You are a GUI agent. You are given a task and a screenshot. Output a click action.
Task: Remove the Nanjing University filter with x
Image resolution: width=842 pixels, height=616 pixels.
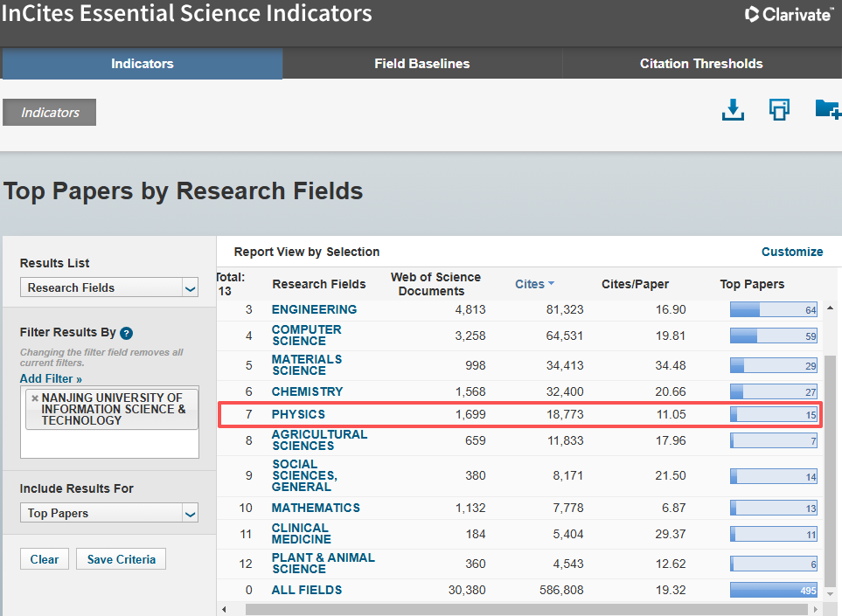click(x=35, y=398)
